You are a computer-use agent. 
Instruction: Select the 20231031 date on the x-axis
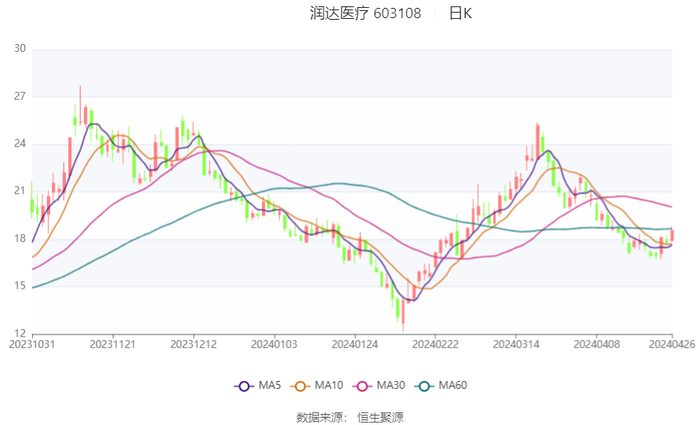click(x=32, y=344)
